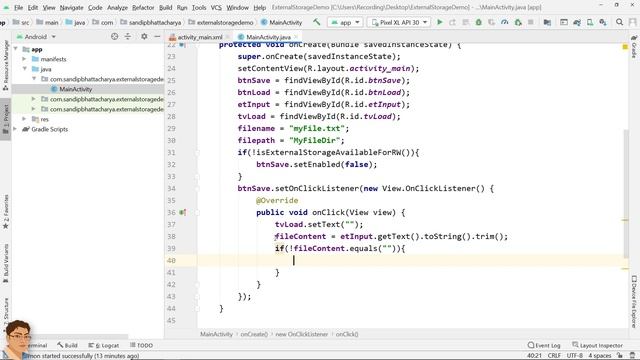Fold the if block on line 31
The width and height of the screenshot is (640, 360).
(197, 153)
